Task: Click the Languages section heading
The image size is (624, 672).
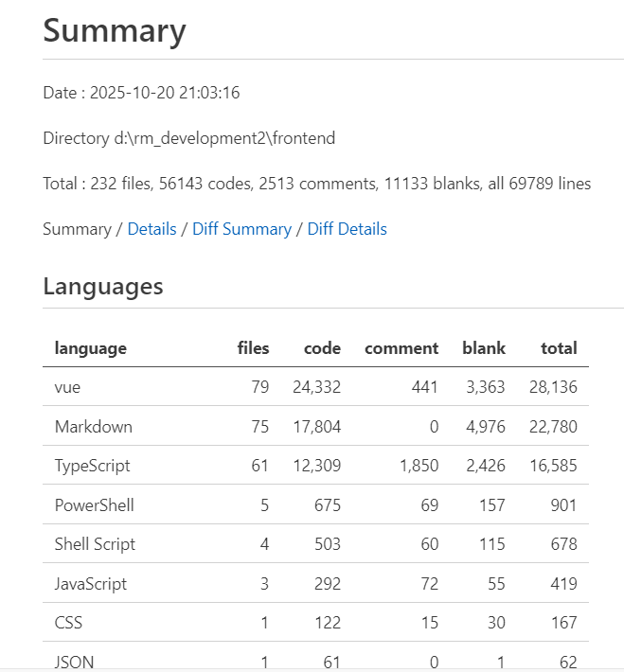Action: 103,286
